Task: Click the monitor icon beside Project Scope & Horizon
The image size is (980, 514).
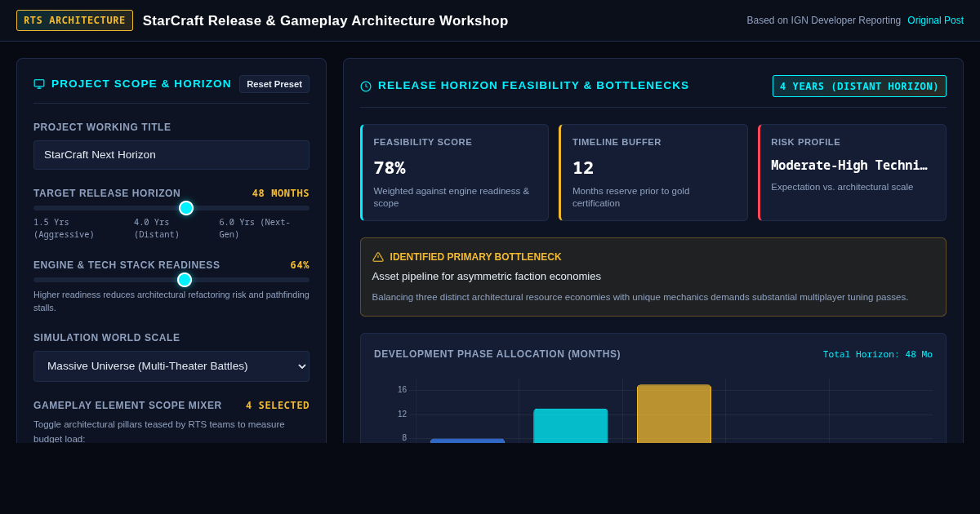Action: (x=39, y=83)
